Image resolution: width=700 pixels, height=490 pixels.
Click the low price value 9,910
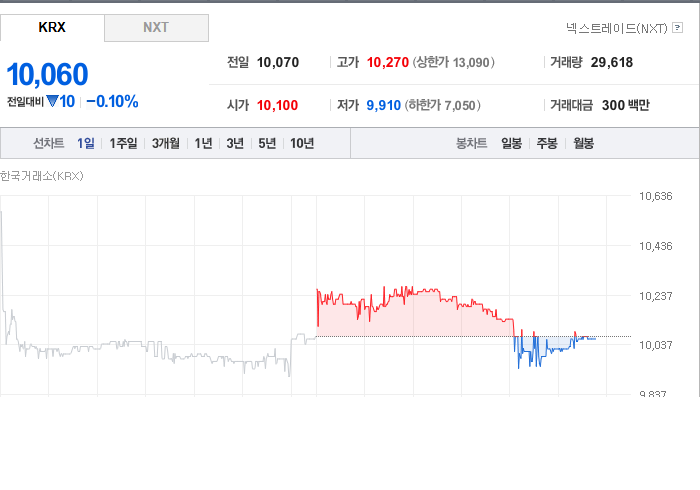[383, 105]
